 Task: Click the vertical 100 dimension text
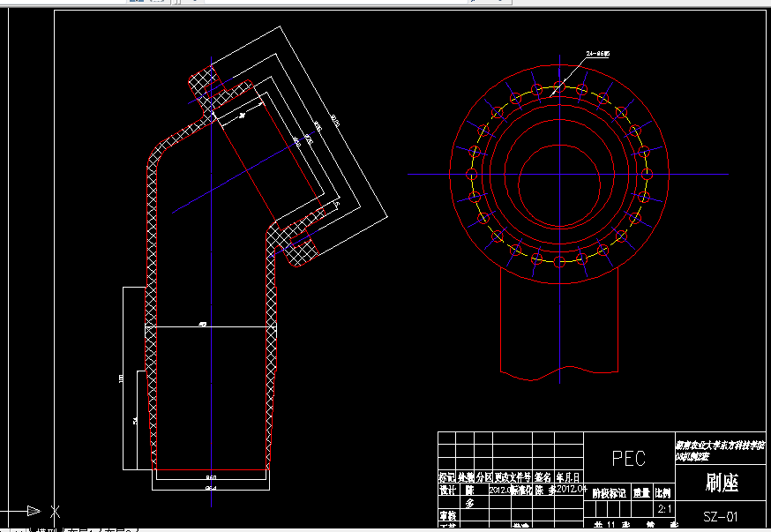pyautogui.click(x=121, y=378)
